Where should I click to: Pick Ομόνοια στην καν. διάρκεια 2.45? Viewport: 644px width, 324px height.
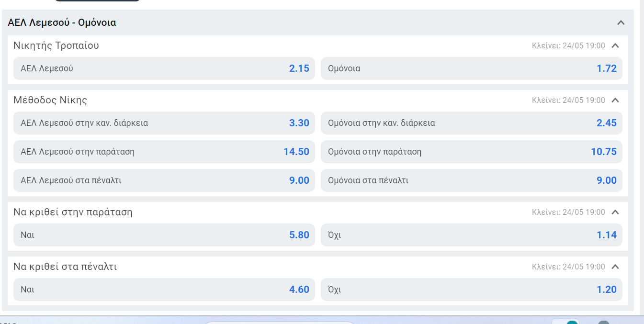pyautogui.click(x=472, y=123)
